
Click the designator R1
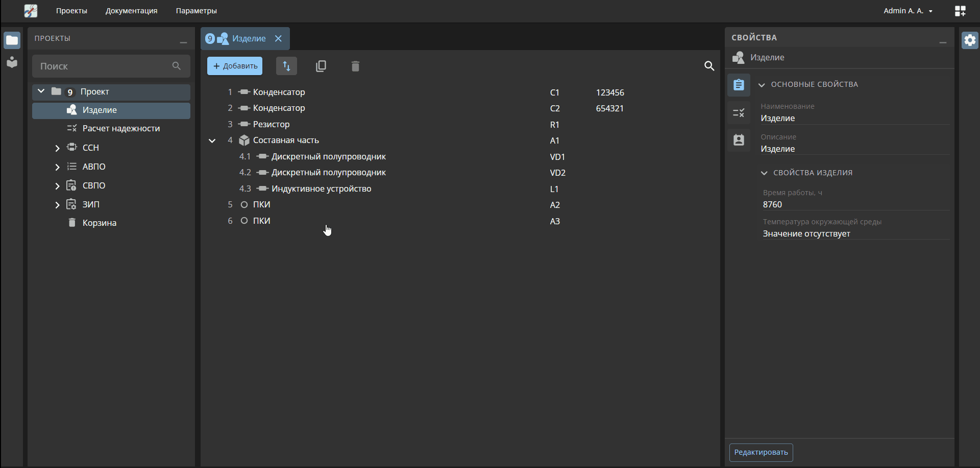click(x=554, y=125)
